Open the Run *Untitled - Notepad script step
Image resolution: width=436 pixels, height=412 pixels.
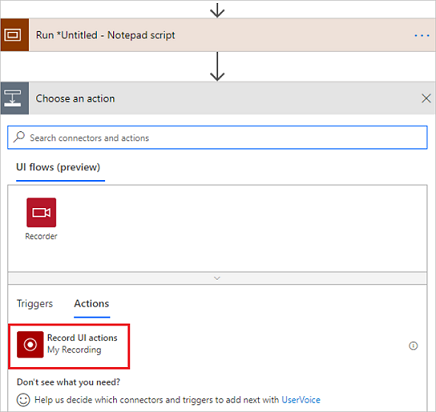pos(218,35)
